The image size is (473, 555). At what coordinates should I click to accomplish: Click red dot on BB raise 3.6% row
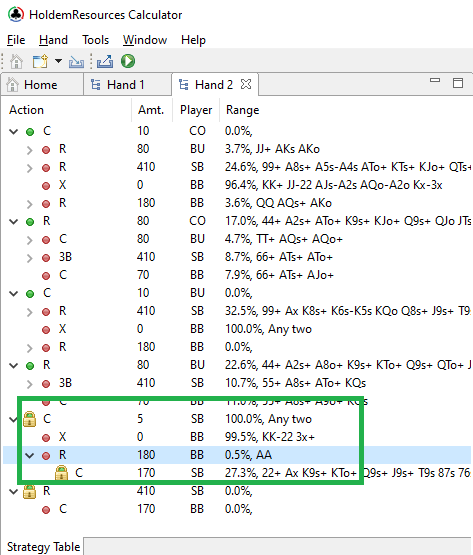46,204
